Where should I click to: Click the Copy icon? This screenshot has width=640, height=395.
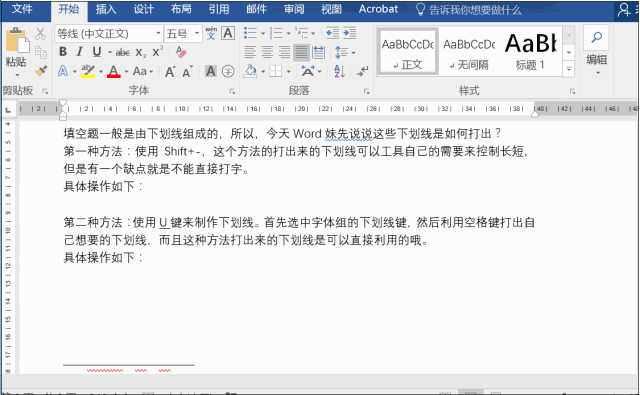pyautogui.click(x=40, y=52)
